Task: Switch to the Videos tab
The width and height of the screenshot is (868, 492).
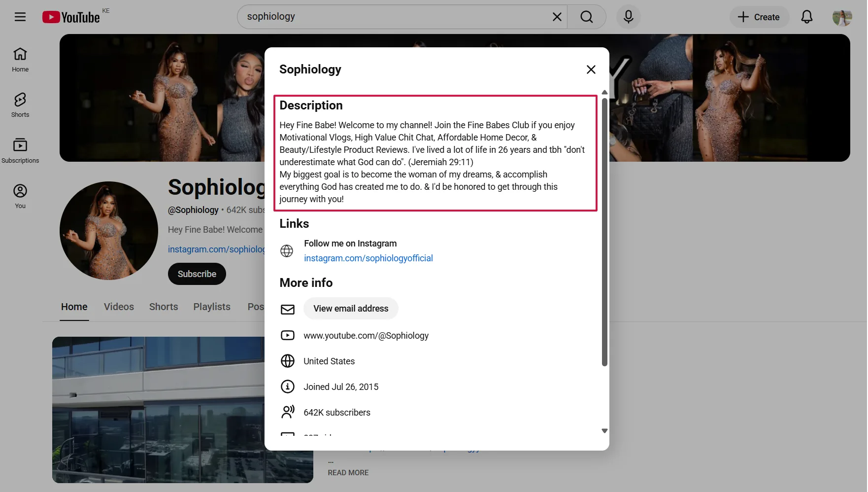Action: [119, 307]
